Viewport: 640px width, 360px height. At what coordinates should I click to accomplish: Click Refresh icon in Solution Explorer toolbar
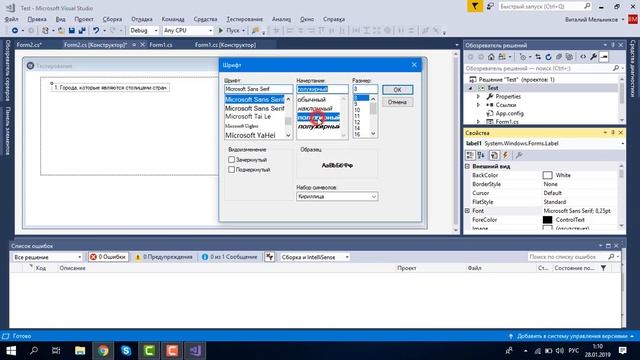click(549, 57)
